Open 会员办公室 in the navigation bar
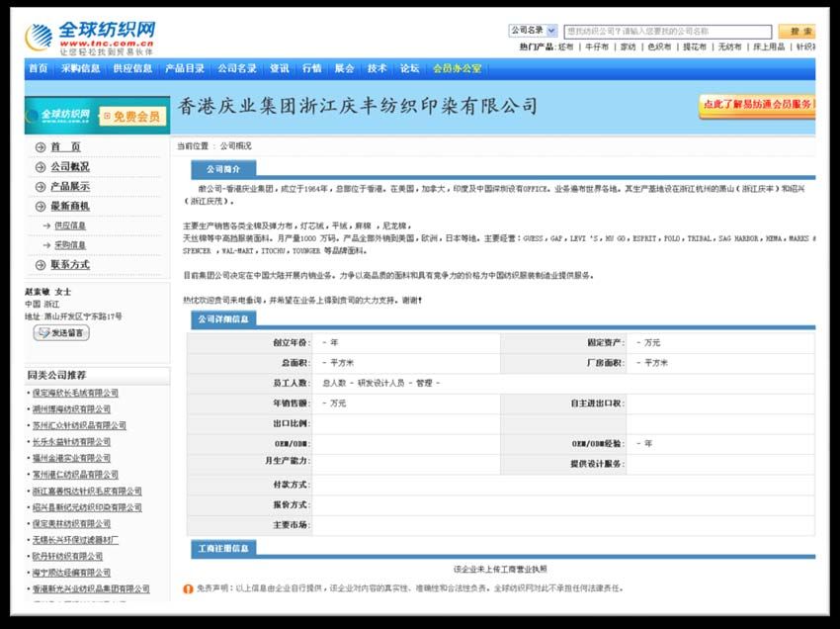The width and height of the screenshot is (840, 629). pos(457,68)
